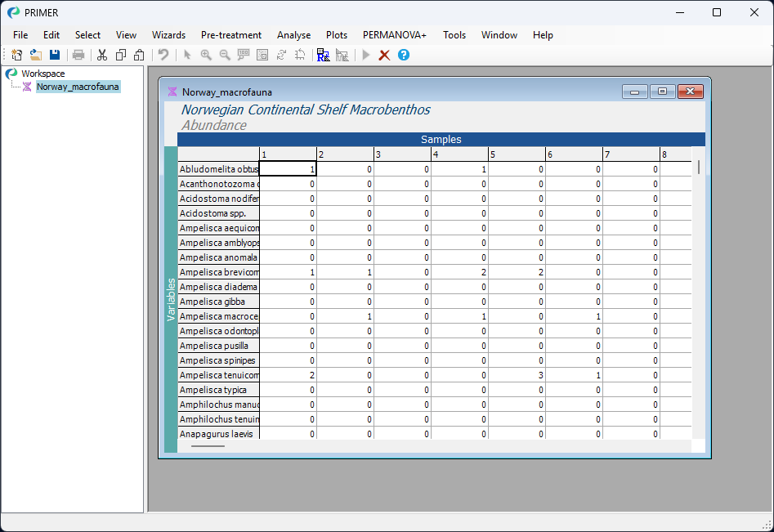
Task: Click the Paste clipboard icon
Action: pos(139,55)
